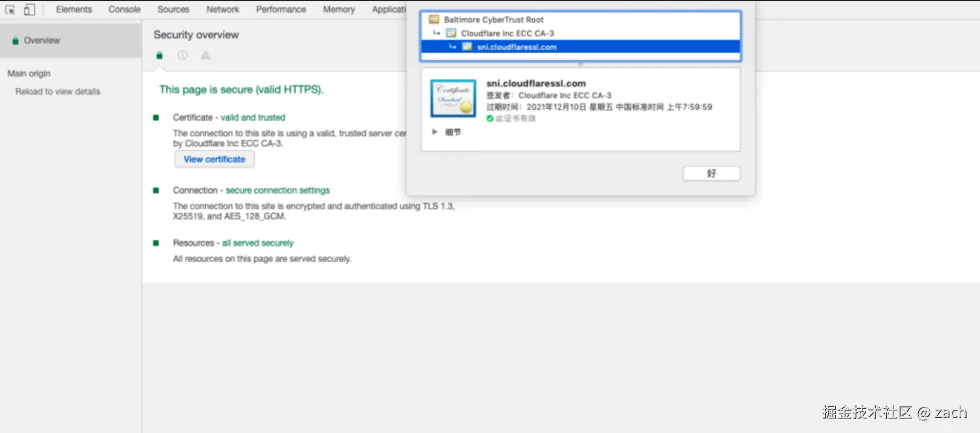
Task: Switch to the Network tab
Action: point(223,10)
